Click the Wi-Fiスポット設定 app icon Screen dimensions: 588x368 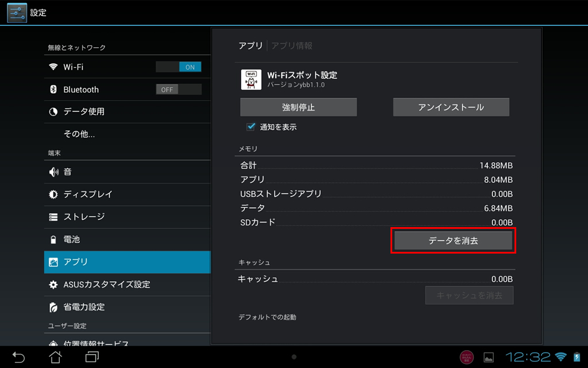(x=251, y=79)
